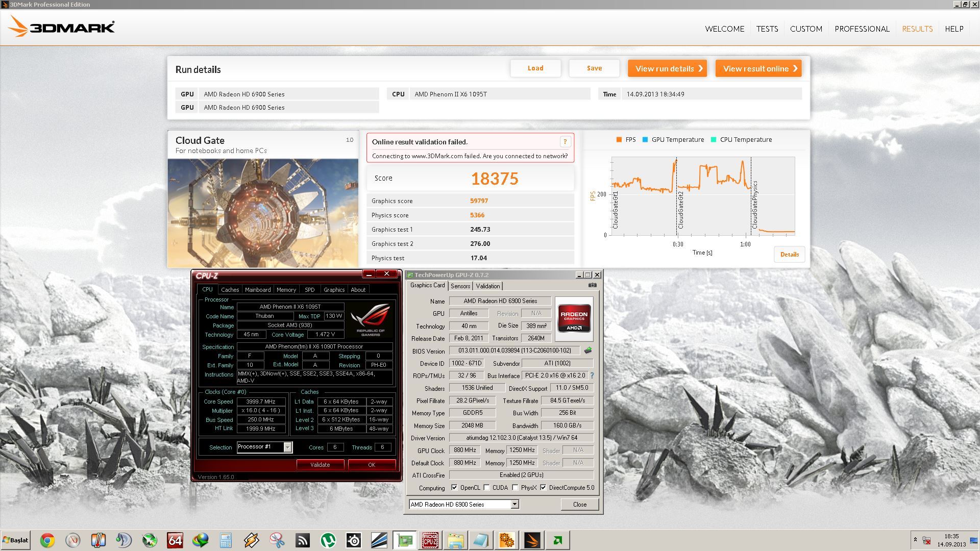Screen dimensions: 980x551
Task: Click the BIOS version save icon
Action: 588,350
